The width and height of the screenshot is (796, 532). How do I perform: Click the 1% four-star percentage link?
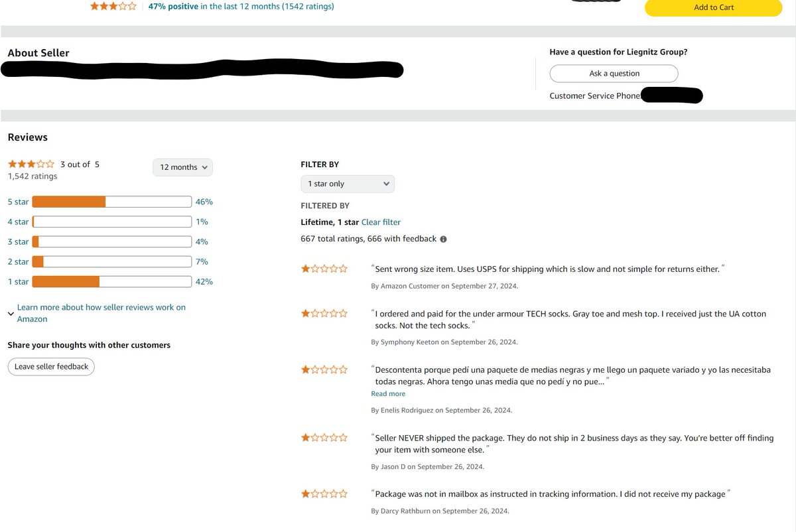(x=202, y=222)
